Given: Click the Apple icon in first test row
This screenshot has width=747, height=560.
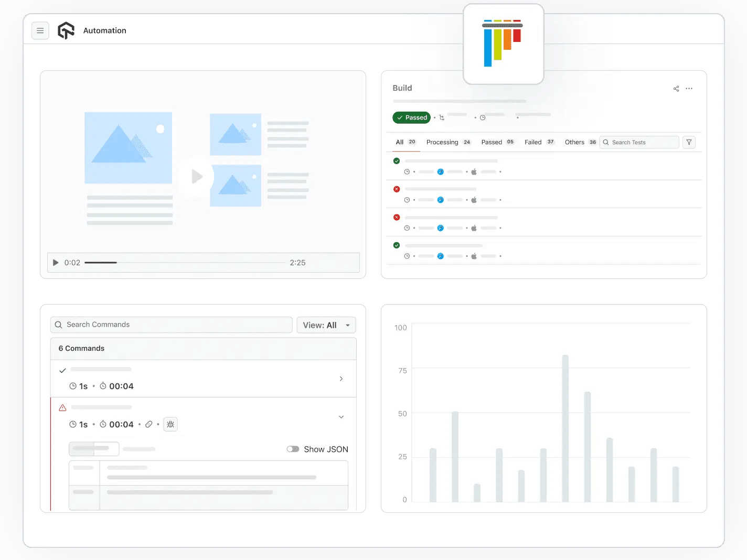Looking at the screenshot, I should point(474,172).
